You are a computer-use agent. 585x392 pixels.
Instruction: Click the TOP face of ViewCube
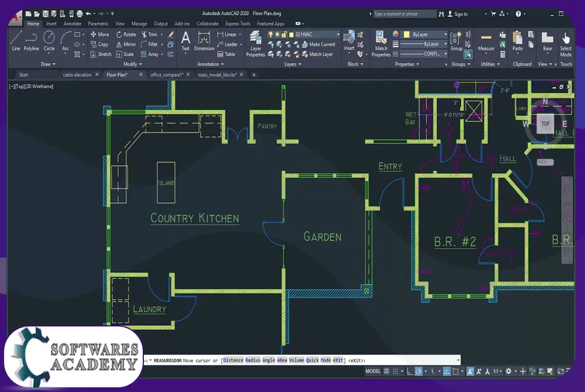pos(545,123)
